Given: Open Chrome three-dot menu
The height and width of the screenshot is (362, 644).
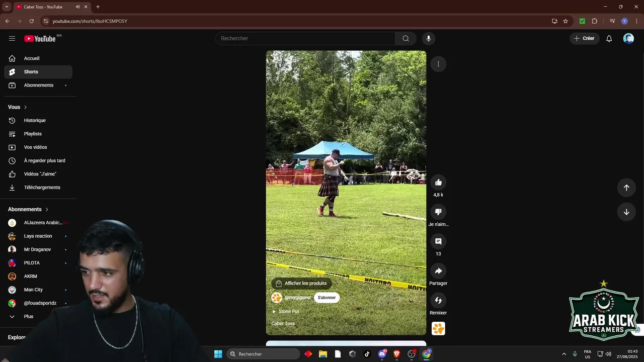Looking at the screenshot, I should pos(636,21).
